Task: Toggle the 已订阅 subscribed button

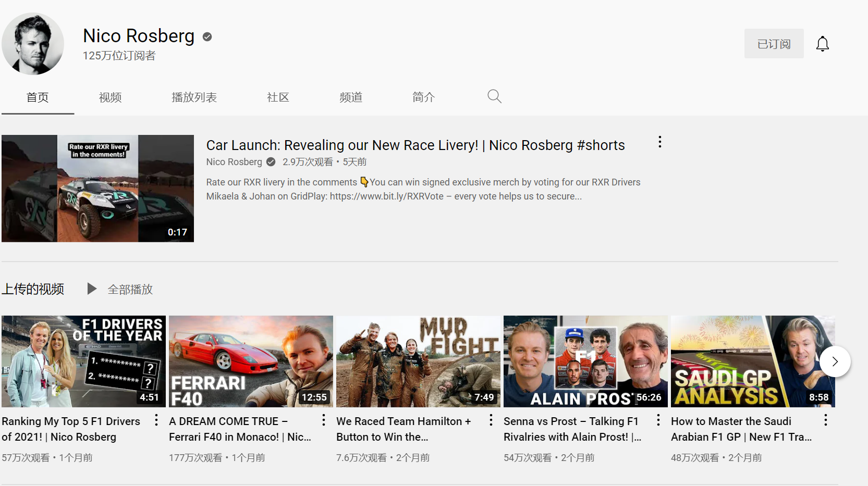Action: click(x=774, y=44)
